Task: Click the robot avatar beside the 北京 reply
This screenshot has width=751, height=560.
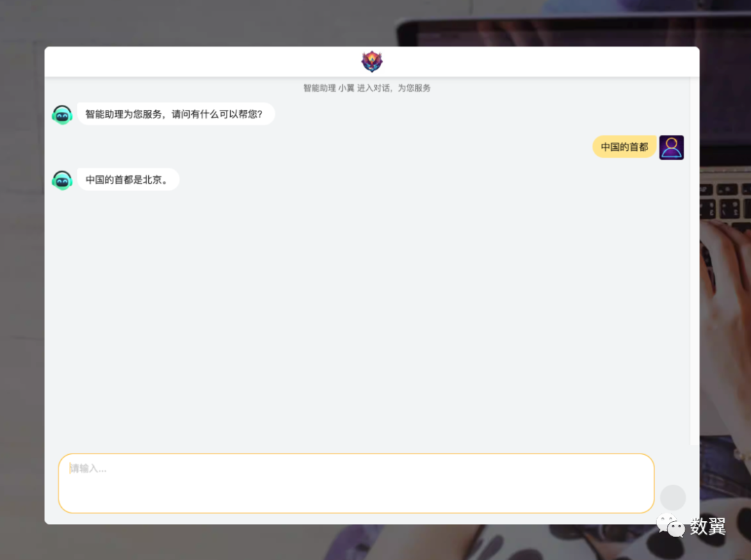Action: tap(63, 180)
